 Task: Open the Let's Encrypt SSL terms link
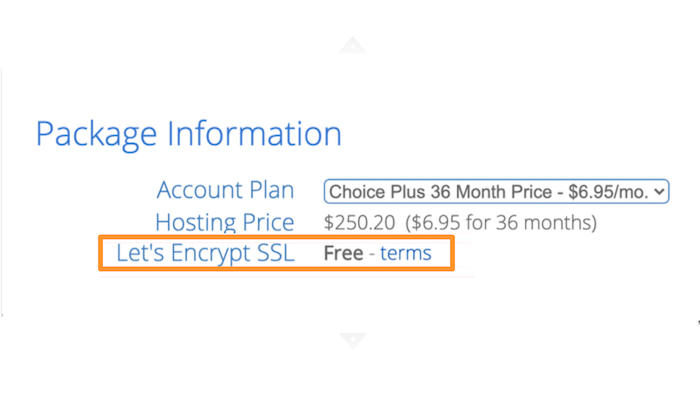[405, 253]
